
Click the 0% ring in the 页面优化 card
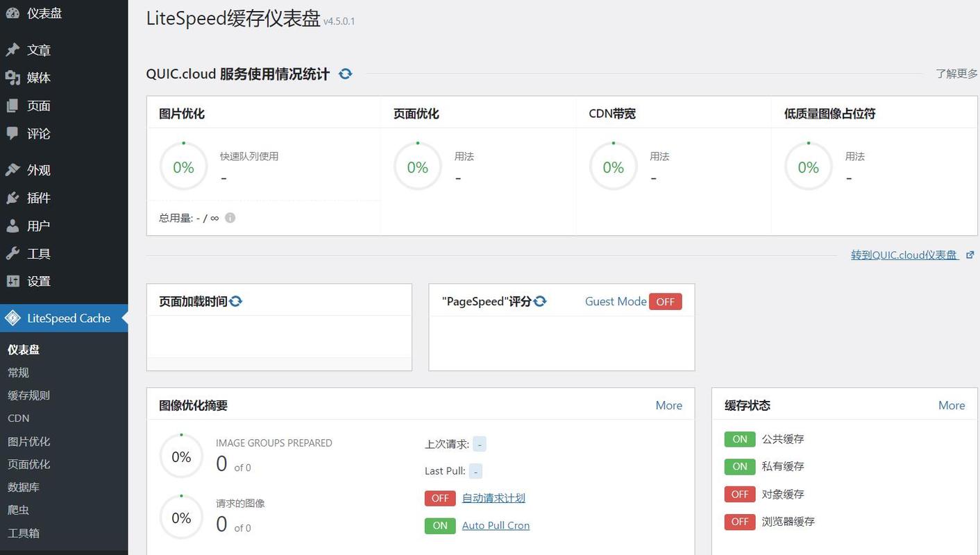pos(418,166)
